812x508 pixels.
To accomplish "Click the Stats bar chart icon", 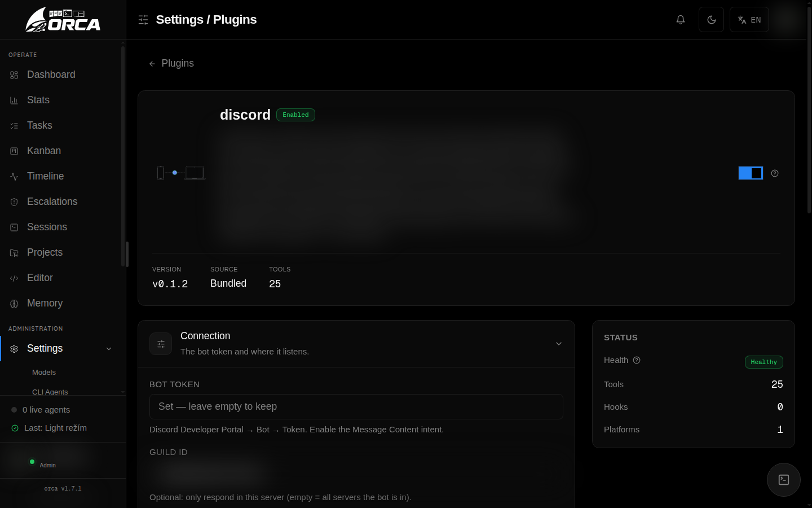I will pyautogui.click(x=14, y=100).
